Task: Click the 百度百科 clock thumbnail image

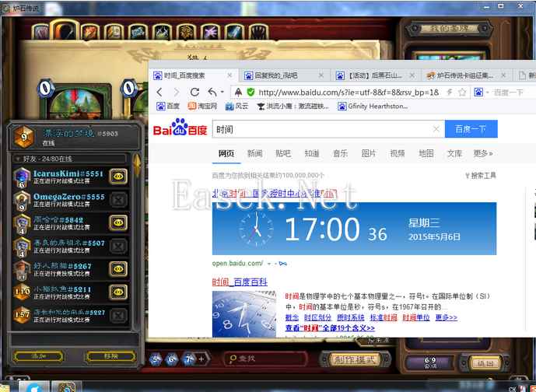Action: (x=244, y=314)
